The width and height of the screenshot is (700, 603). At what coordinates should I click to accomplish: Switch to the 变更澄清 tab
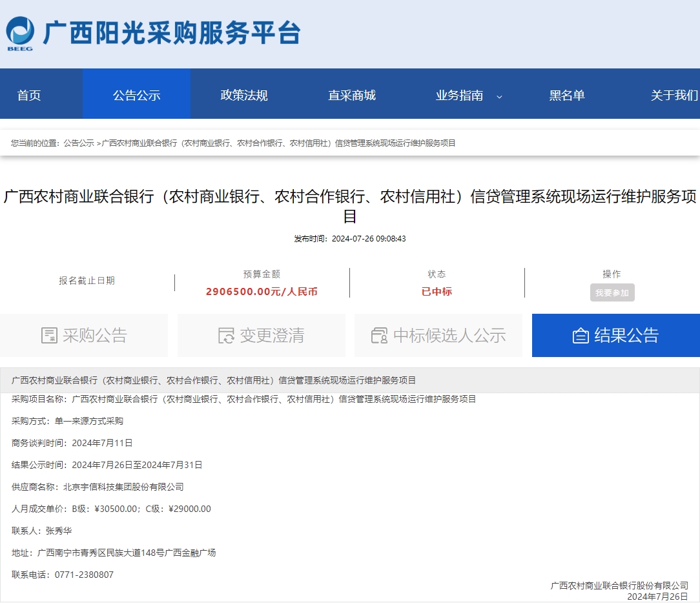point(261,335)
